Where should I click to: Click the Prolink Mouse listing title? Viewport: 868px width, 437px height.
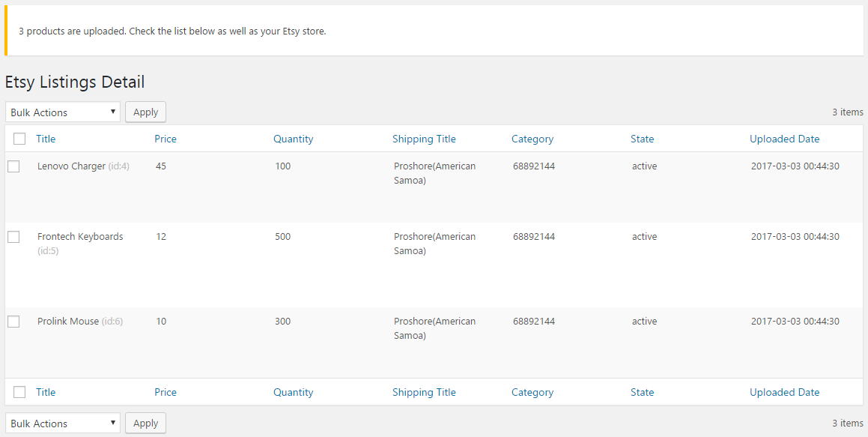coord(68,322)
